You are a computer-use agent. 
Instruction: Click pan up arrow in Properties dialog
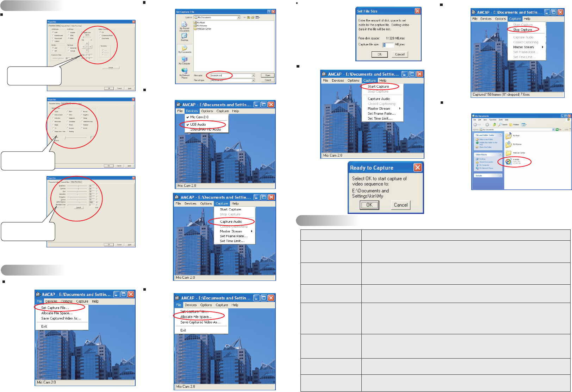(x=87, y=43)
